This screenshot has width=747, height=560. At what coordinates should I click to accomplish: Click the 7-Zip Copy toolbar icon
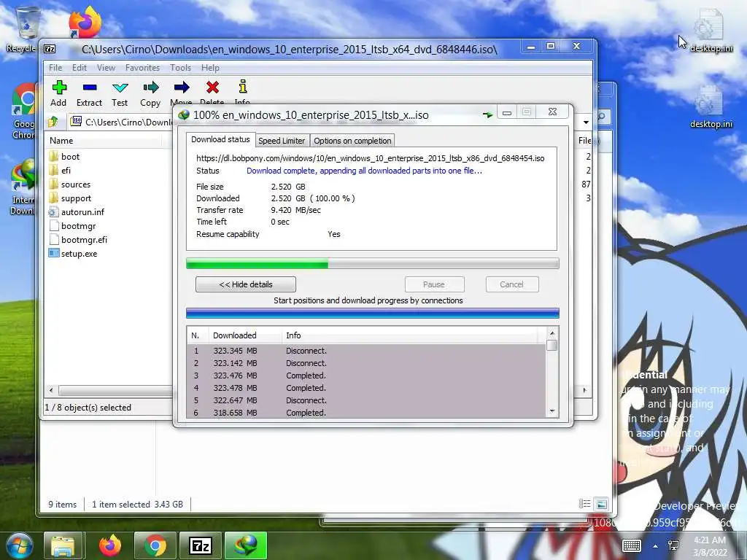(x=150, y=87)
